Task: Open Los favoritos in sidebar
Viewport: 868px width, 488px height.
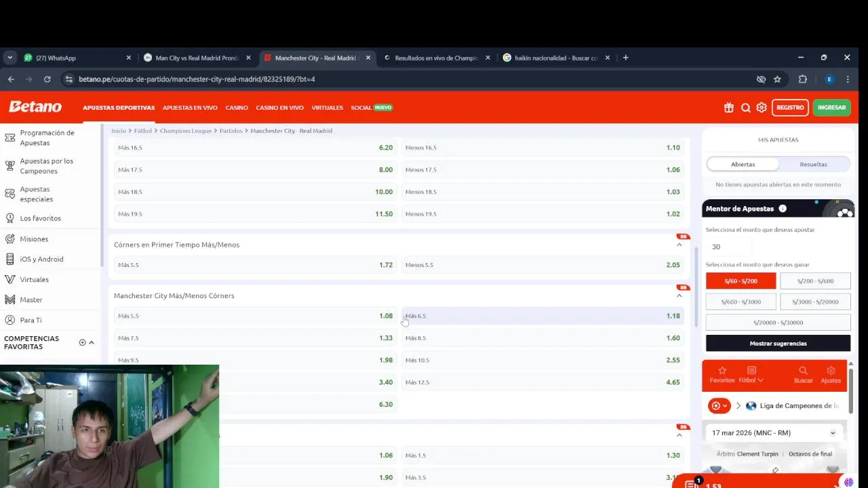Action: 41,218
